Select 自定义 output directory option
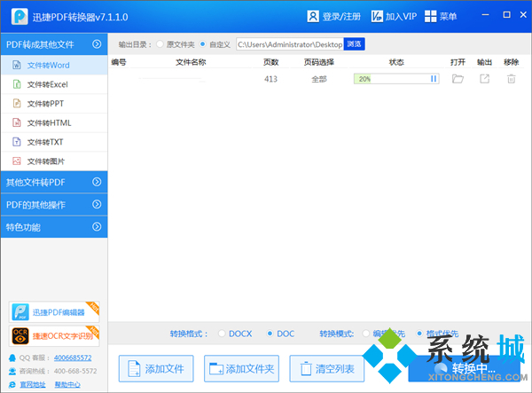This screenshot has height=393, width=532. coord(203,44)
